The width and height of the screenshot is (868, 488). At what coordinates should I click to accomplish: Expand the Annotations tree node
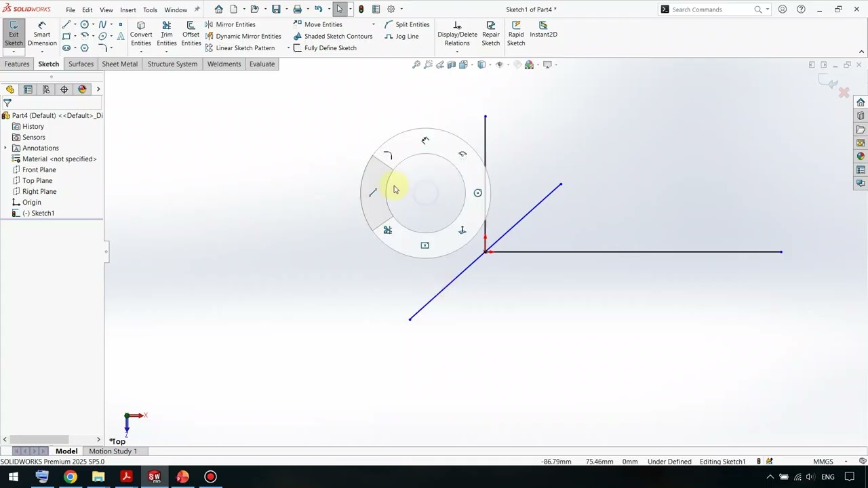(x=5, y=148)
